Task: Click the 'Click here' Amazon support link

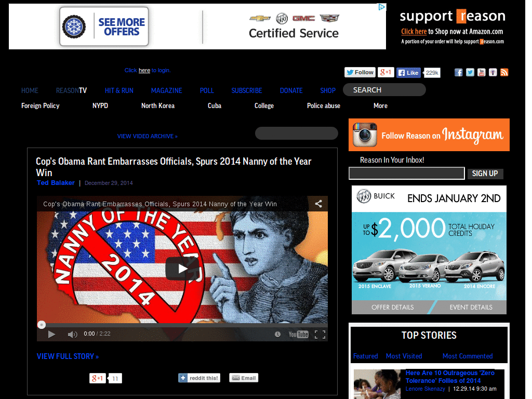Action: (x=414, y=32)
